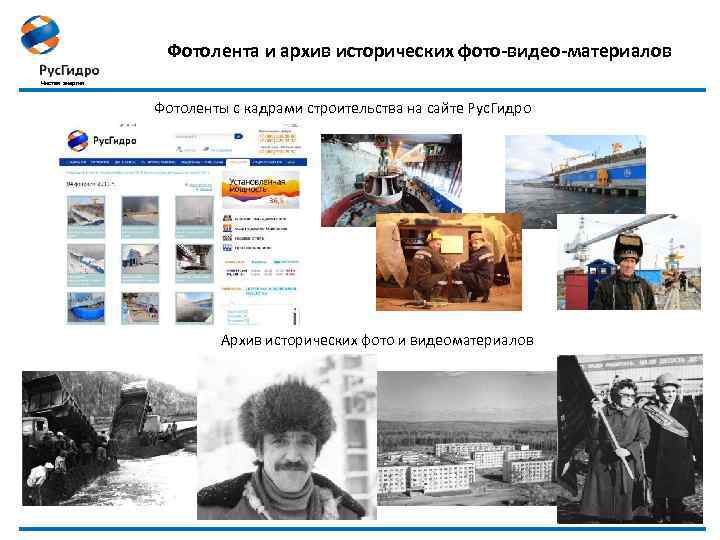Screen dimensions: 720x540
Task: Click the heading 'Архив исторических фото и видеоматериалов'
Action: click(x=377, y=340)
